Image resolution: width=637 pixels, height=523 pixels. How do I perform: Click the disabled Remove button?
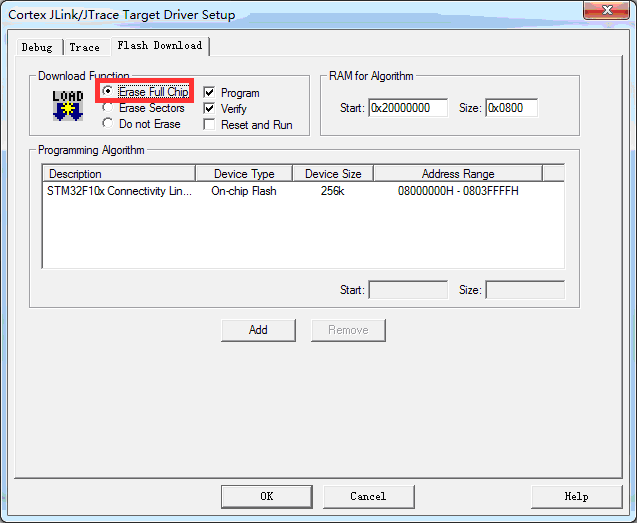point(348,330)
